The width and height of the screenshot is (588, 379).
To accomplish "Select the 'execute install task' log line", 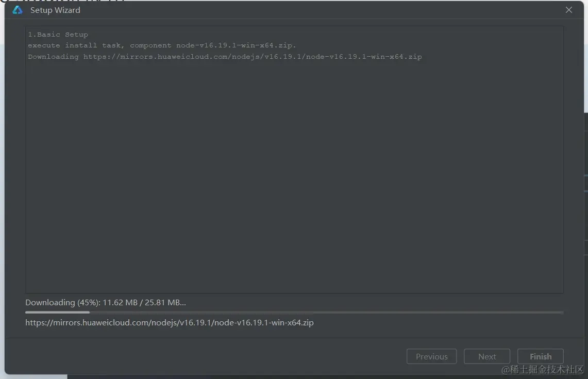I will (162, 45).
